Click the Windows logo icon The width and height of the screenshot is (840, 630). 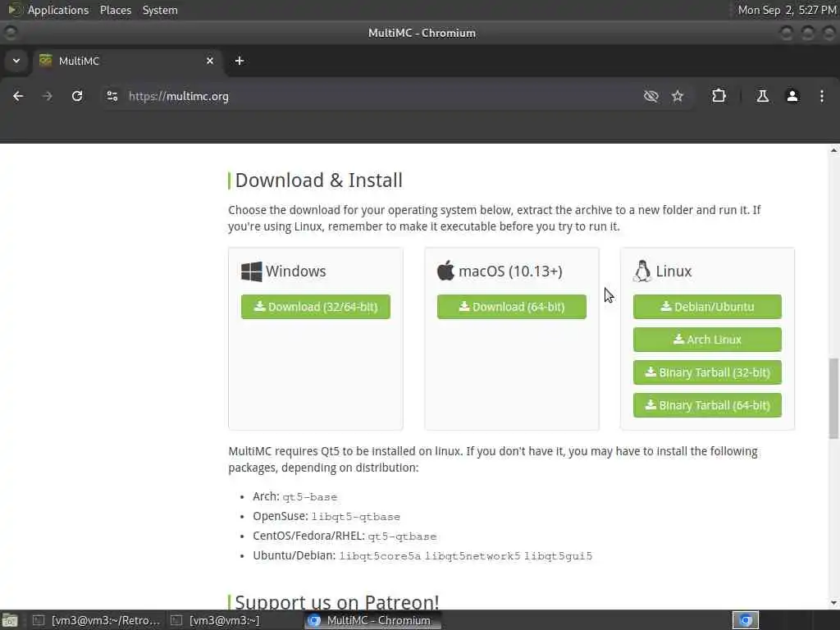coord(251,272)
